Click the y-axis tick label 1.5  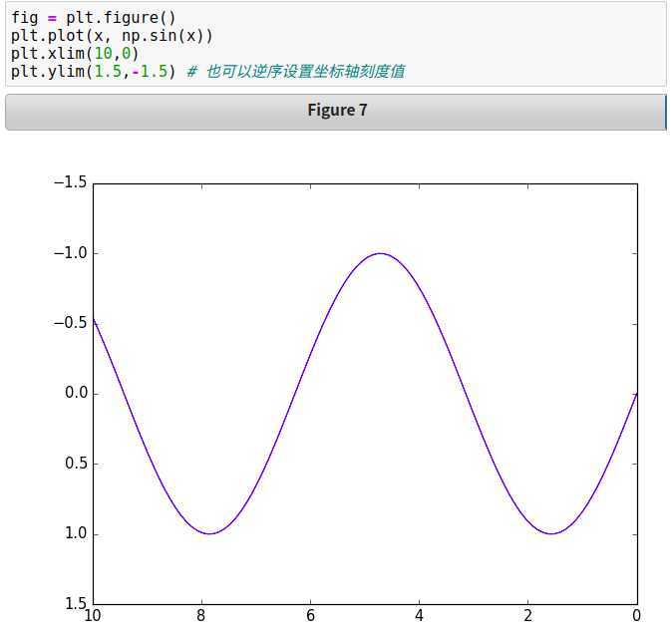tap(77, 603)
